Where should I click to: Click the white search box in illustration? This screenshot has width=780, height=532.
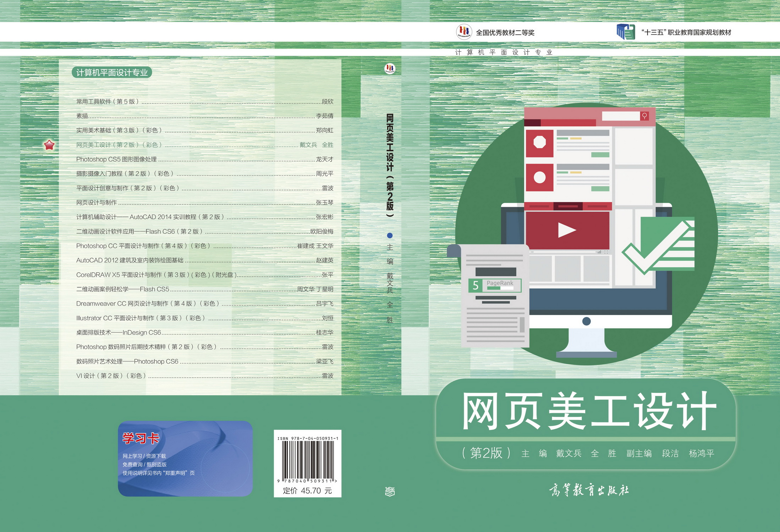point(621,116)
